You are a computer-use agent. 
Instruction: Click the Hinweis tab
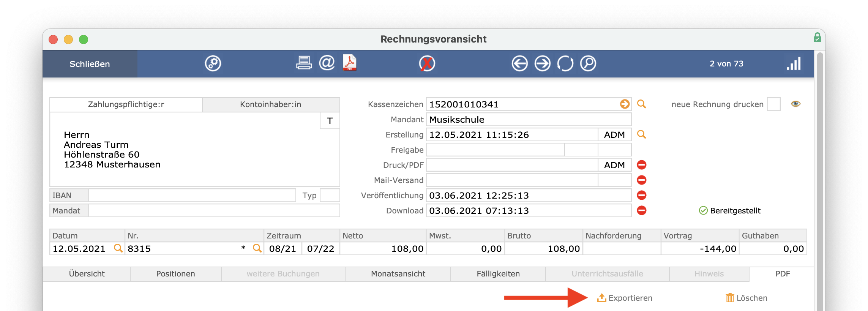pos(709,274)
